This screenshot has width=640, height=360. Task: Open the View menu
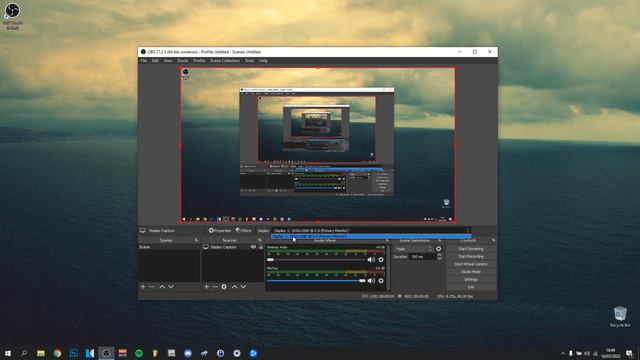[x=168, y=60]
